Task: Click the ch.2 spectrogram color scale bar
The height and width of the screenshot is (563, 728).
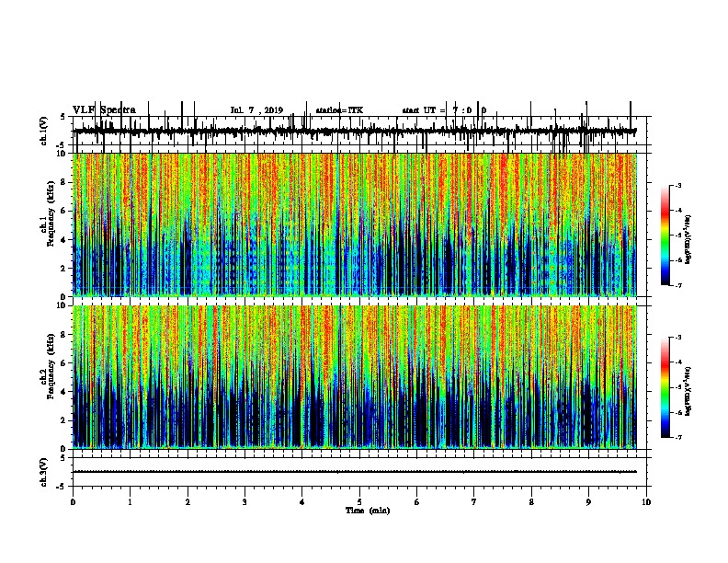Action: [665, 387]
